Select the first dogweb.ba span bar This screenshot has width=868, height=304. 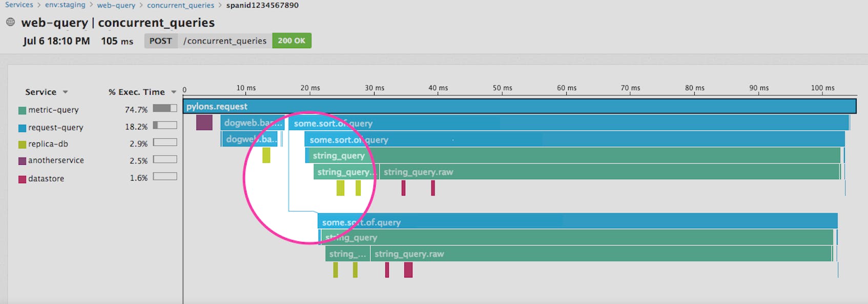point(252,123)
